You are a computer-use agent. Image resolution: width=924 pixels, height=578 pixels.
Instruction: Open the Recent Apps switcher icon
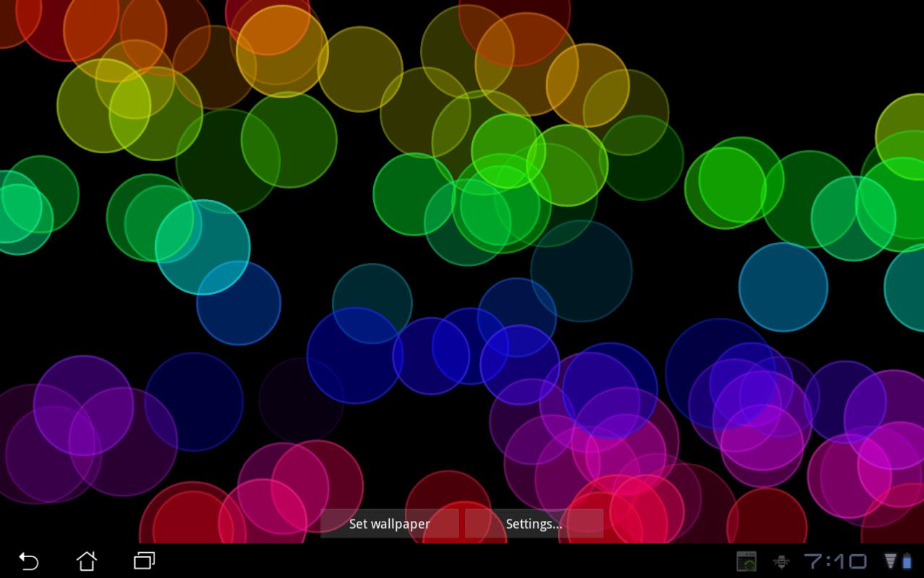(144, 561)
